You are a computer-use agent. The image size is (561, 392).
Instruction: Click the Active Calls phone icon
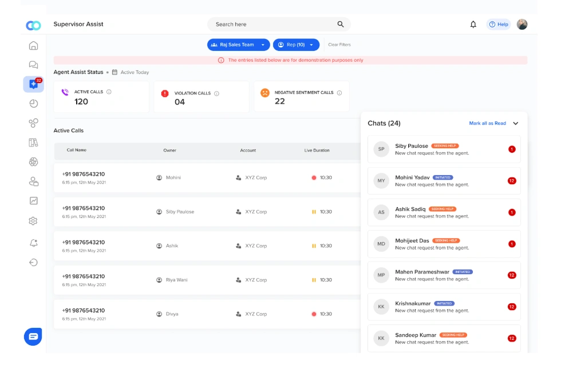tap(65, 92)
